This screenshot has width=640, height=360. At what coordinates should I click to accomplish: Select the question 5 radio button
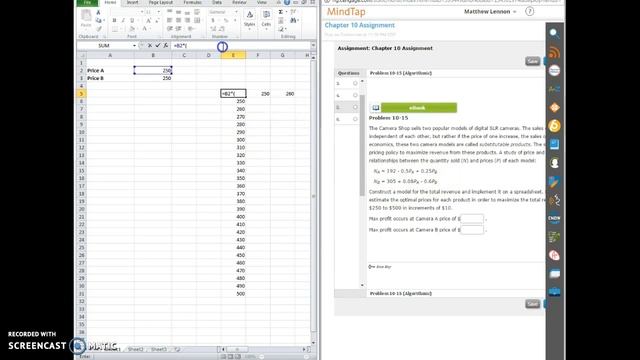(x=355, y=107)
